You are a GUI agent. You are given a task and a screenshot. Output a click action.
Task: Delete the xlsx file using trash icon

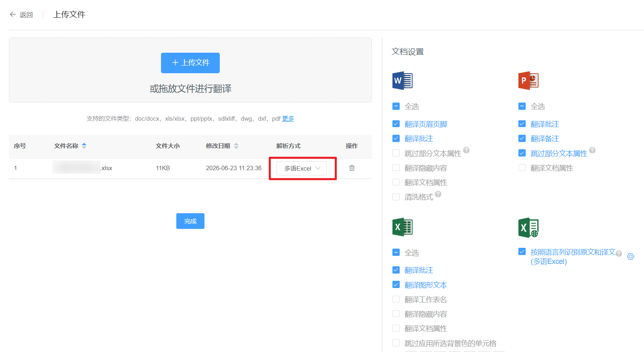(352, 168)
